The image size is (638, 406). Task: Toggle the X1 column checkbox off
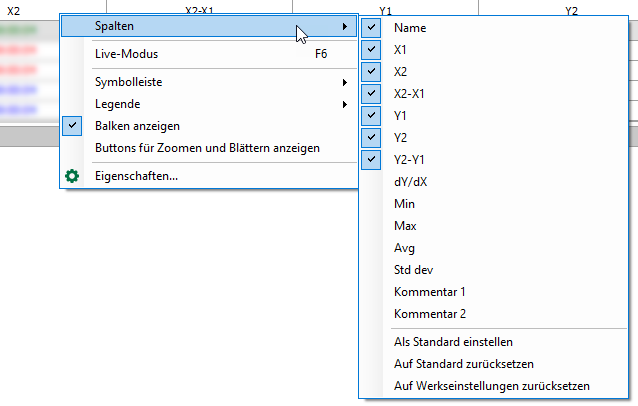(x=372, y=49)
